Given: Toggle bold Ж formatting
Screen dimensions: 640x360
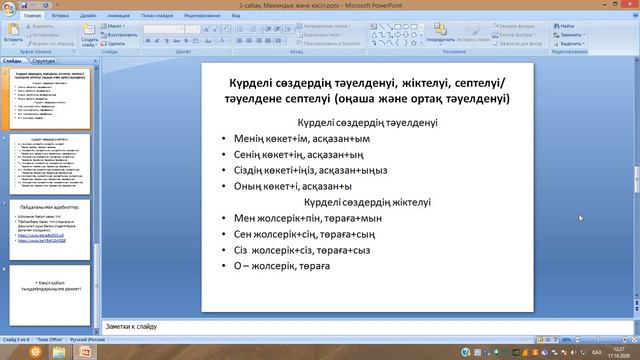Looking at the screenshot, I should click(148, 41).
